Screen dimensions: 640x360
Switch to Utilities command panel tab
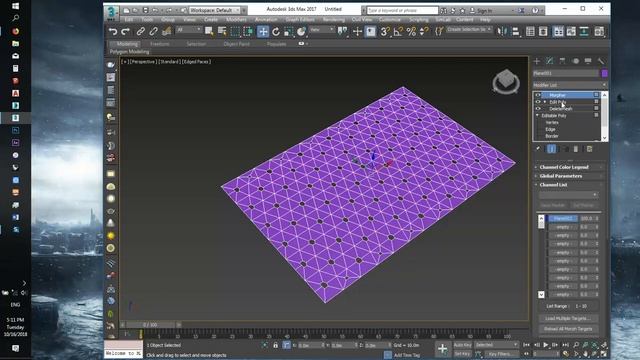(601, 61)
